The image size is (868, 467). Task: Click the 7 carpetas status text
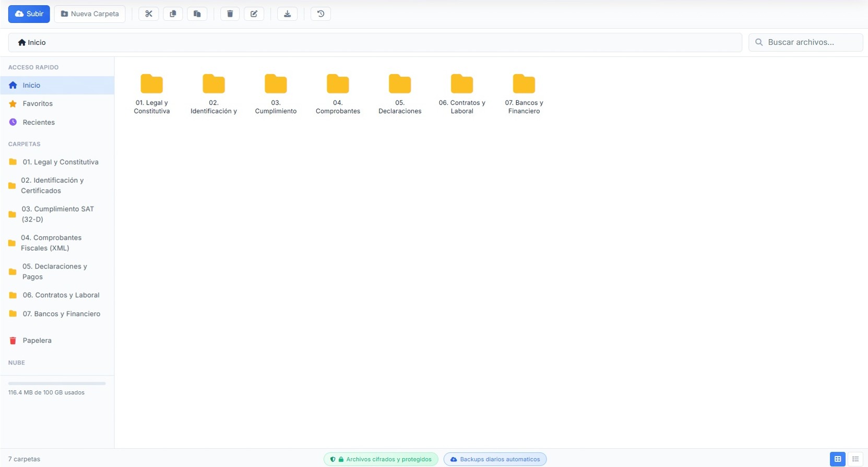[24, 459]
